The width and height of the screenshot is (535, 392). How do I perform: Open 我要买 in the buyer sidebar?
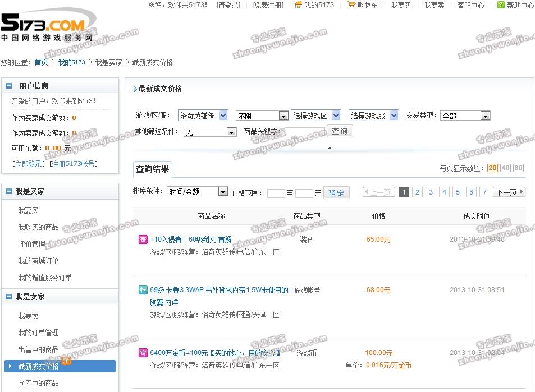(x=28, y=210)
